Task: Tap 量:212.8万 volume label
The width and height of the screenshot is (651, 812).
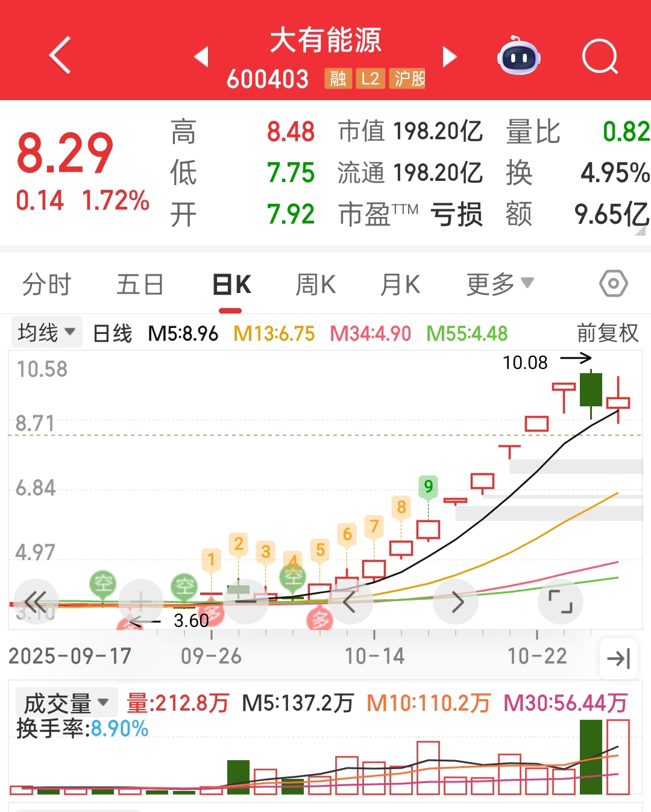Action: (178, 703)
